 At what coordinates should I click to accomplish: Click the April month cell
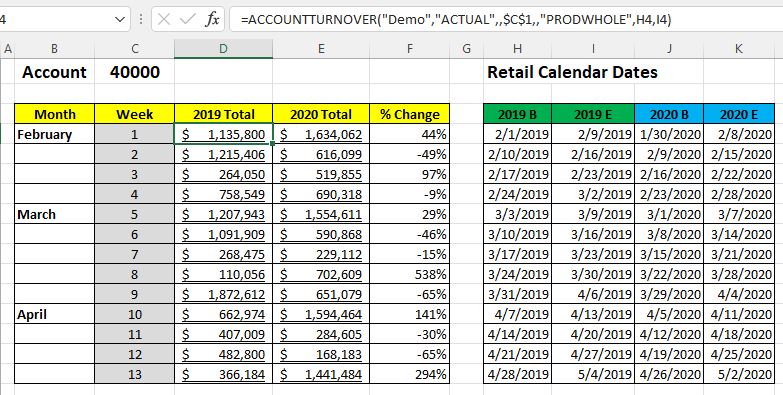click(54, 314)
